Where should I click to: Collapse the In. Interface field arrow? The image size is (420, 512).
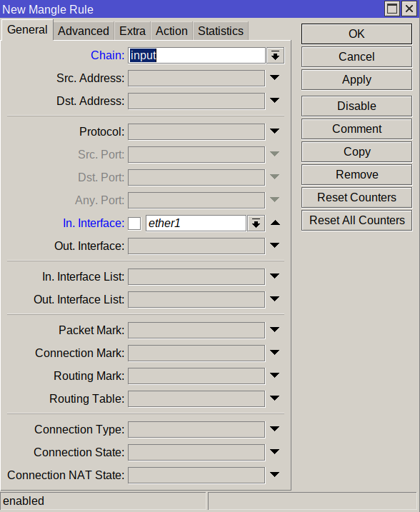coord(275,223)
